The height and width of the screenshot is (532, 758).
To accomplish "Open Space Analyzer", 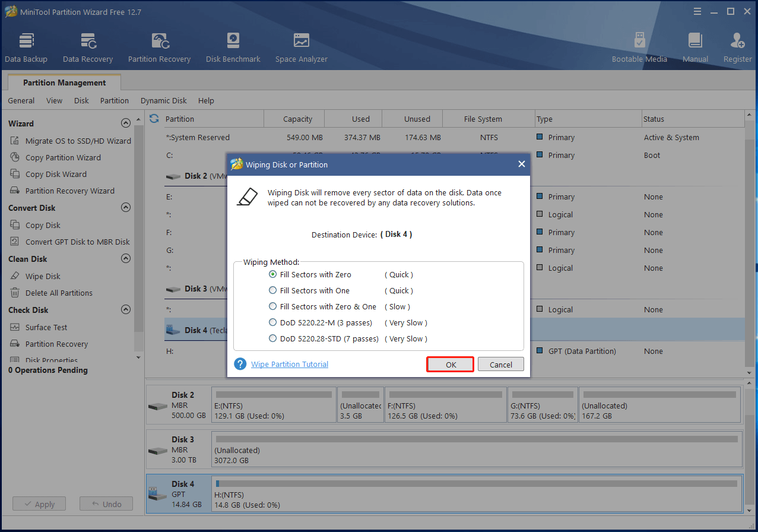I will point(302,47).
